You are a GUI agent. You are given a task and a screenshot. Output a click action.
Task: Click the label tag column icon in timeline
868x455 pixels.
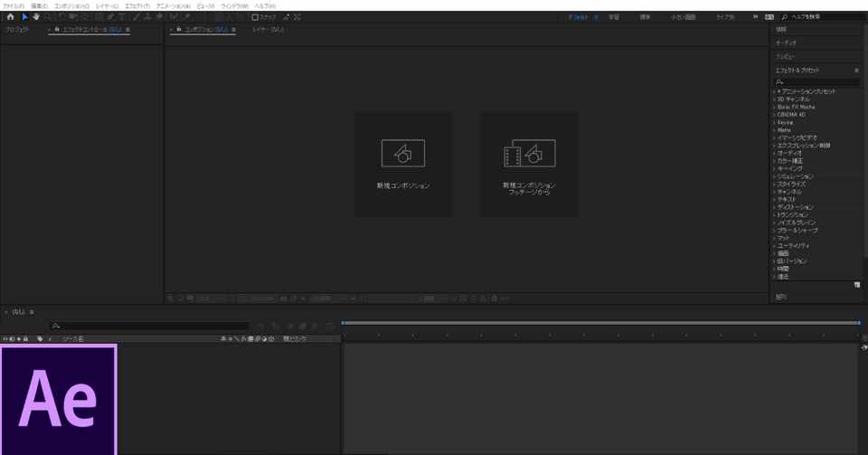(x=40, y=338)
